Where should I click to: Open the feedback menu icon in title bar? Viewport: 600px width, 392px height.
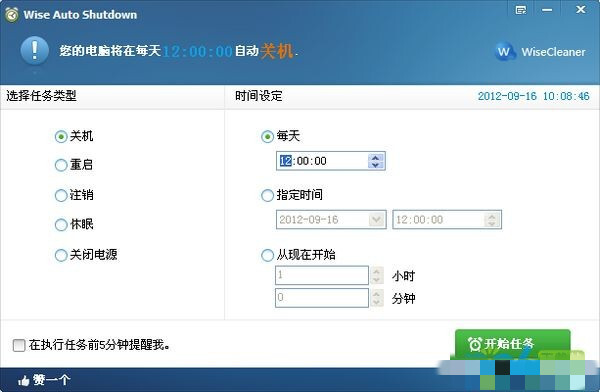tap(520, 10)
